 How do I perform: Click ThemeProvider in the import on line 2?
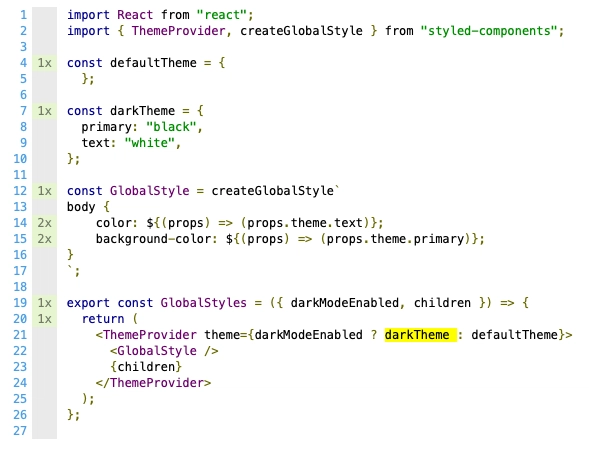[178, 31]
